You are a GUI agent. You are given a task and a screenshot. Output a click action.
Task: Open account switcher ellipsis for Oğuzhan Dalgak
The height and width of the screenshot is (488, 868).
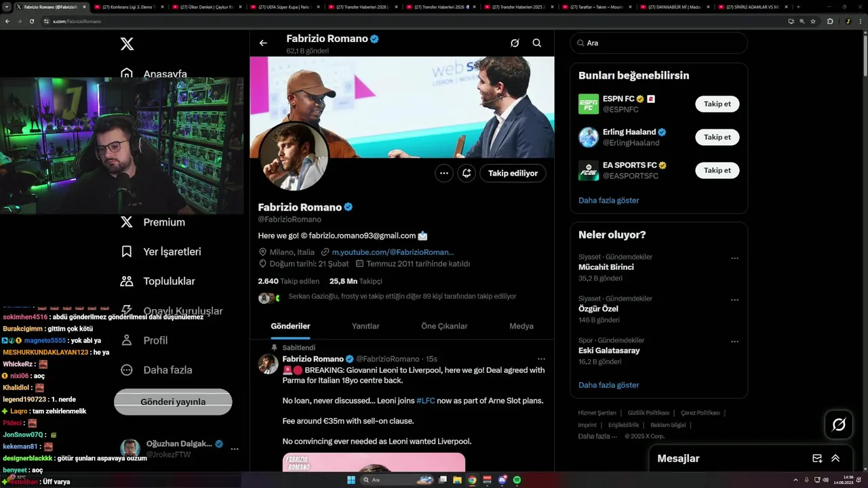click(x=235, y=449)
